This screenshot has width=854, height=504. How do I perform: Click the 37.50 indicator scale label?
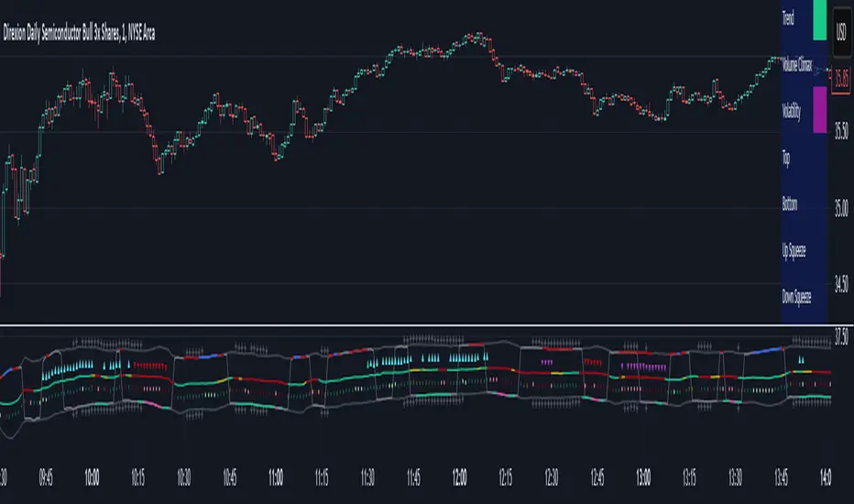click(x=841, y=337)
